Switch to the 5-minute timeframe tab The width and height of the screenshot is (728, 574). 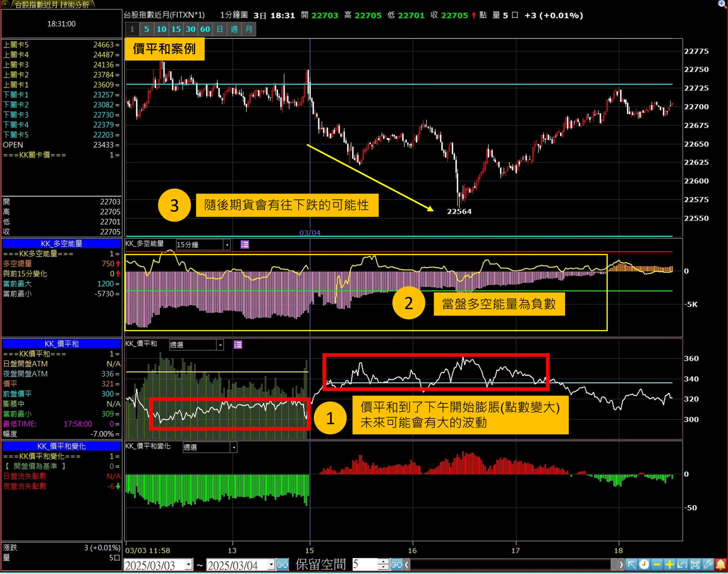(x=146, y=29)
